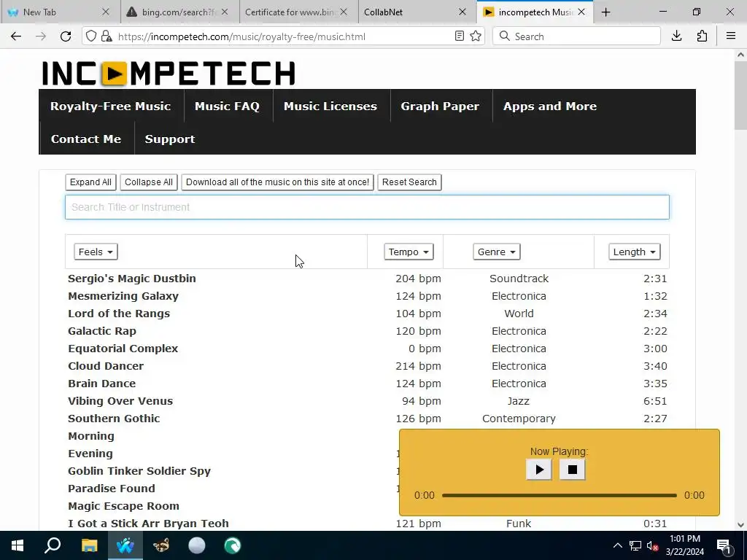Screen dimensions: 747x560
Task: Open the downloads arrow icon
Action: click(x=676, y=36)
